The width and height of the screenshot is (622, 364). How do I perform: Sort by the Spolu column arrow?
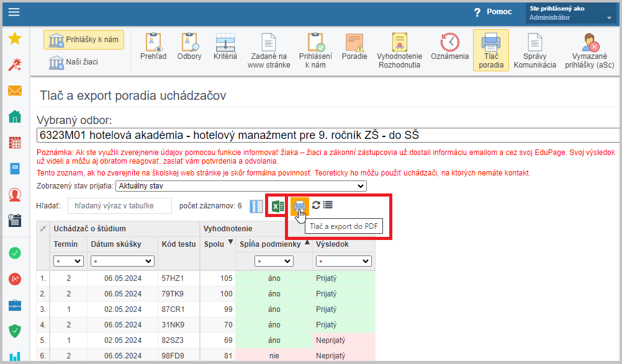pyautogui.click(x=231, y=243)
